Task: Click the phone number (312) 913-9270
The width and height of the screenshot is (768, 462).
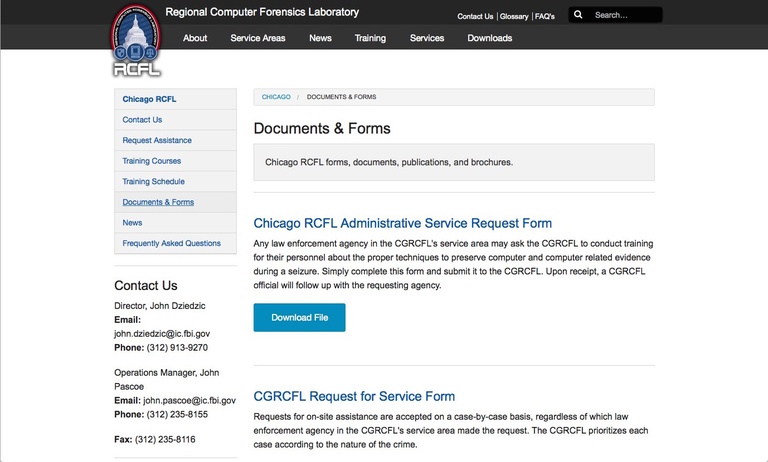Action: click(177, 347)
